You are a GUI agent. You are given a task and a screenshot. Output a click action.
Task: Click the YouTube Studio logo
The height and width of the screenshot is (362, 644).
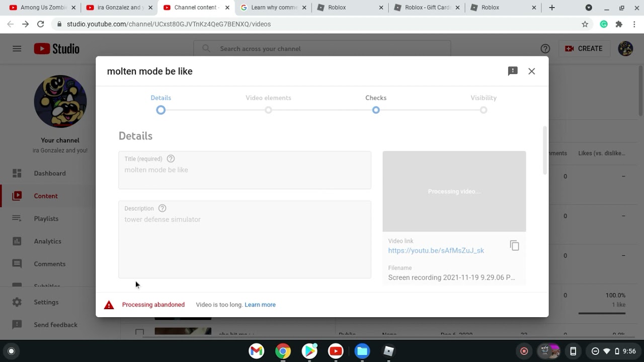[56, 49]
